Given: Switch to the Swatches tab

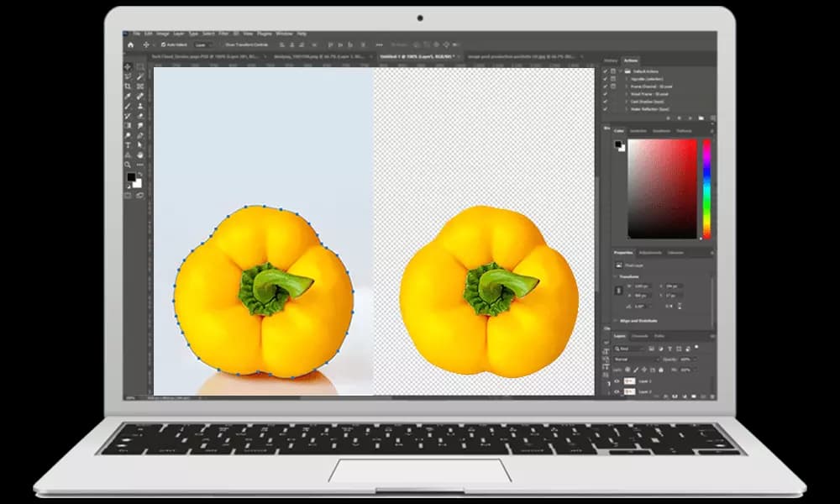Looking at the screenshot, I should [639, 130].
